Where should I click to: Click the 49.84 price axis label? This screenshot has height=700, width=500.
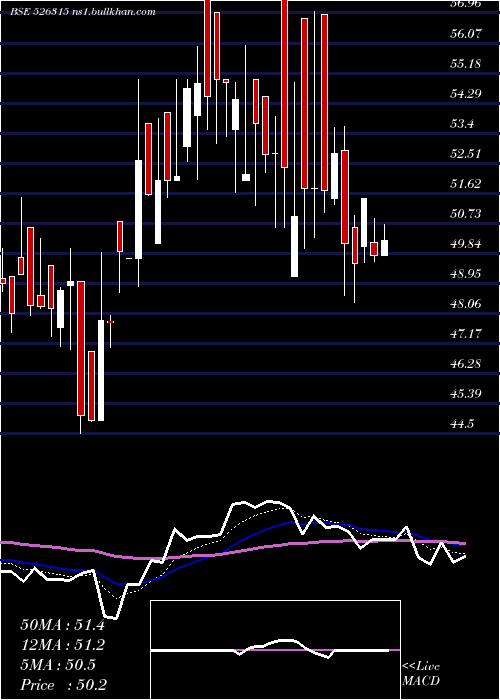[466, 244]
